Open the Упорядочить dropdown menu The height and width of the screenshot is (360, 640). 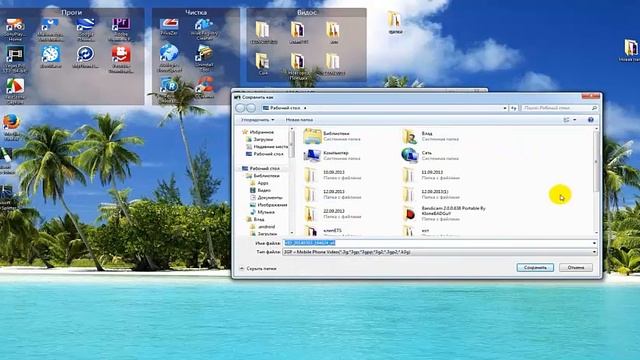click(x=258, y=120)
